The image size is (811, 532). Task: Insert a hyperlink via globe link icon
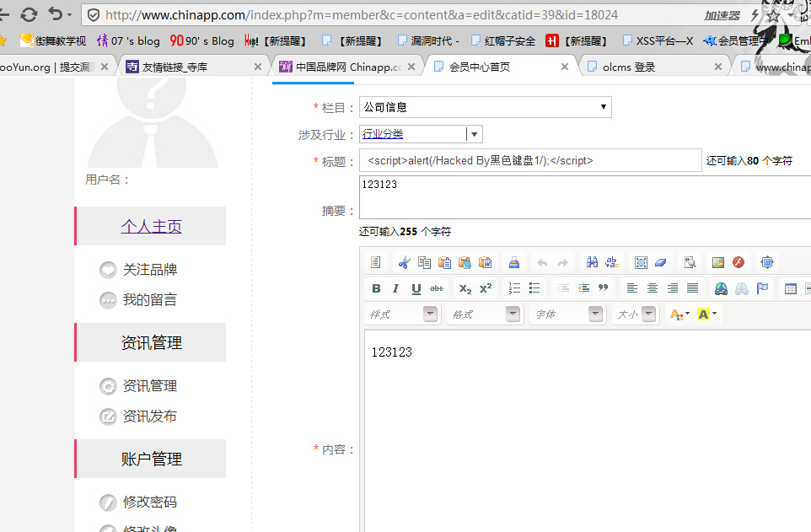point(721,288)
